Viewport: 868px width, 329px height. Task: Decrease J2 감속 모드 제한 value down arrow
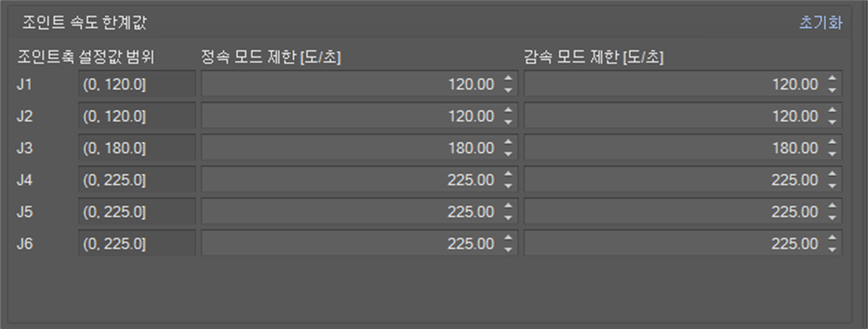pos(832,121)
